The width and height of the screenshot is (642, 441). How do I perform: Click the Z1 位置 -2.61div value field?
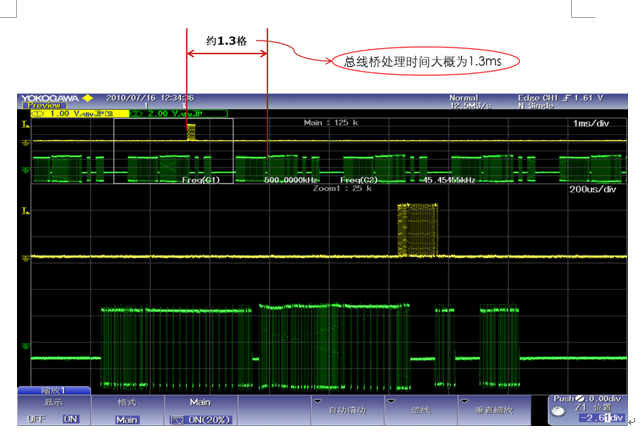(598, 420)
